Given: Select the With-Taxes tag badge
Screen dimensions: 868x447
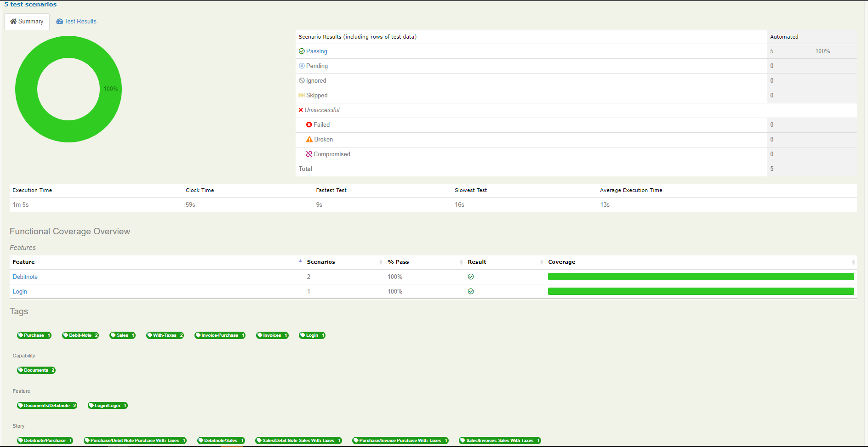Looking at the screenshot, I should [x=165, y=335].
